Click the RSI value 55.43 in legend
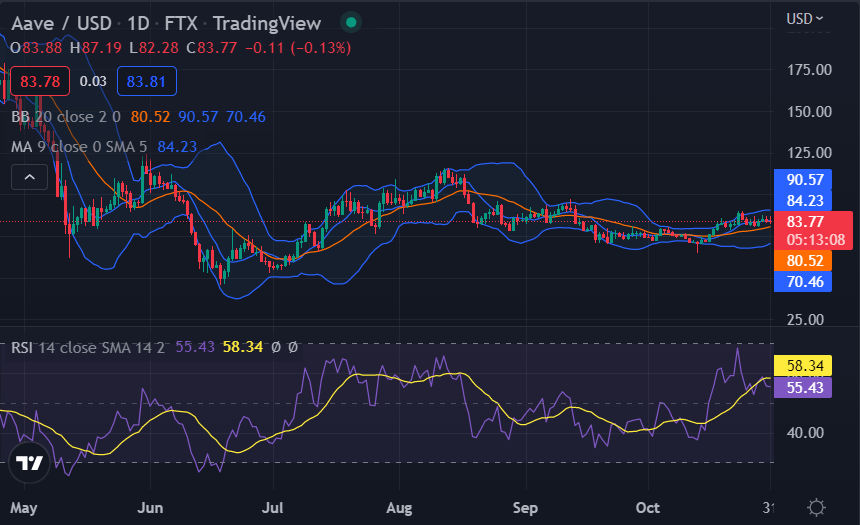This screenshot has width=860, height=525. point(195,347)
